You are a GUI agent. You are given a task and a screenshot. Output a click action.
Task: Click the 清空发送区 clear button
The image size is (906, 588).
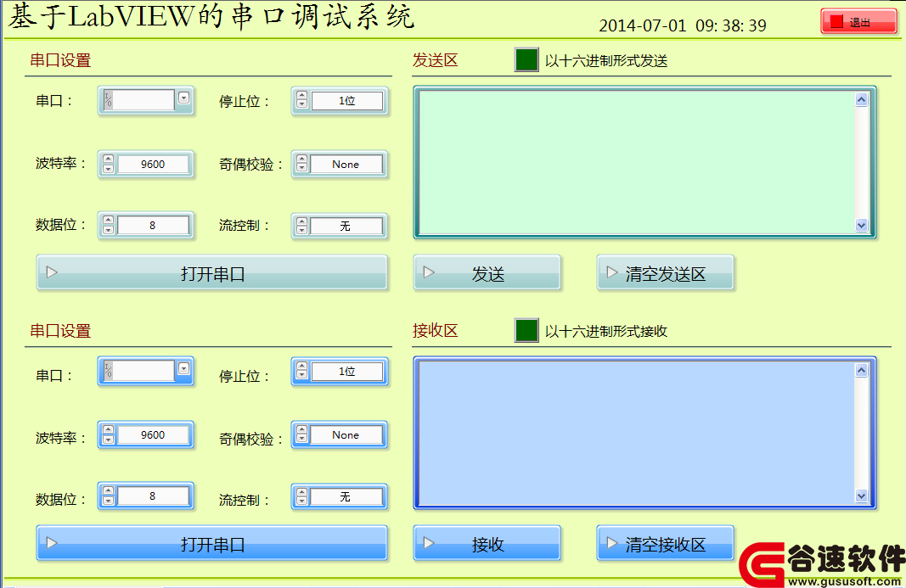[665, 272]
